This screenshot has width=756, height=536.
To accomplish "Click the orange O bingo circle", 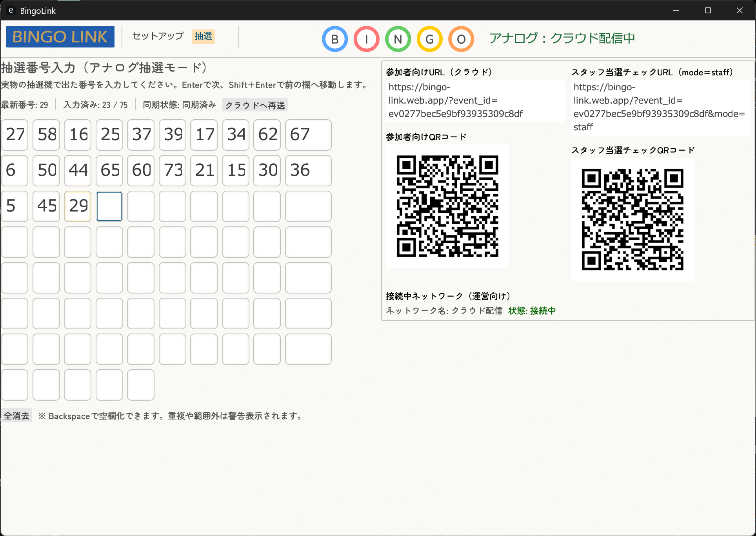I will coord(462,39).
